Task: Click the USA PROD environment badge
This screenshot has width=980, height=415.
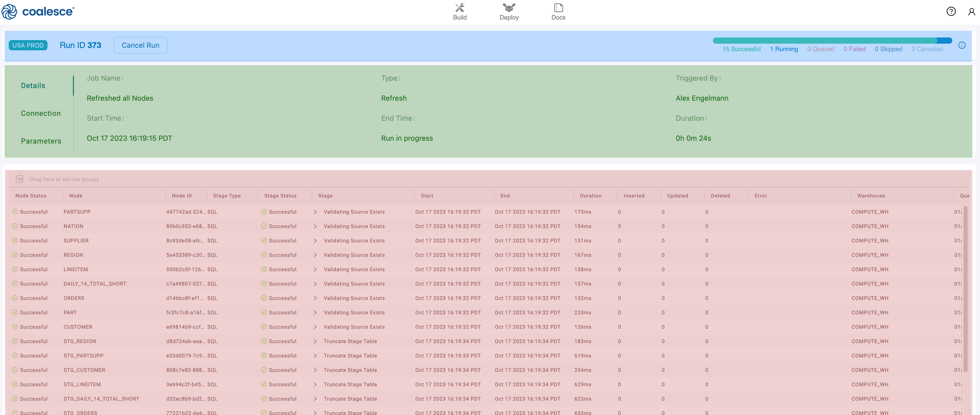Action: (28, 45)
